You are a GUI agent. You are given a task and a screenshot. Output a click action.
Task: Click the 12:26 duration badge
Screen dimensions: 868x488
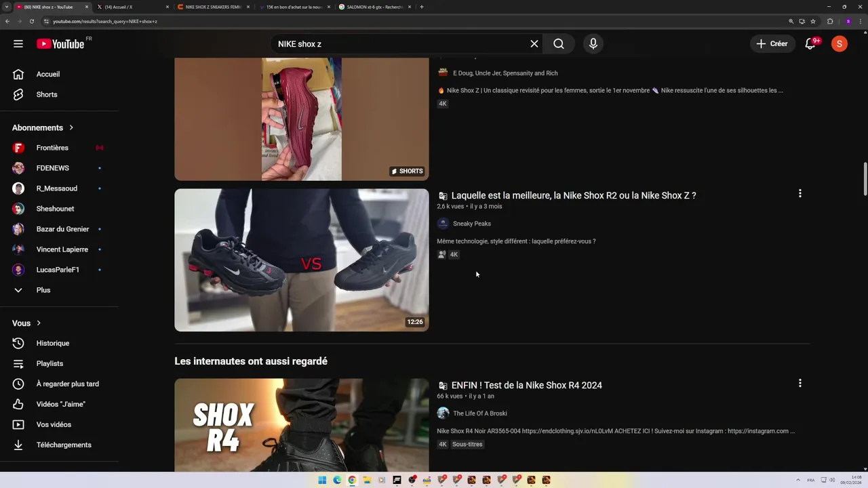(x=415, y=322)
